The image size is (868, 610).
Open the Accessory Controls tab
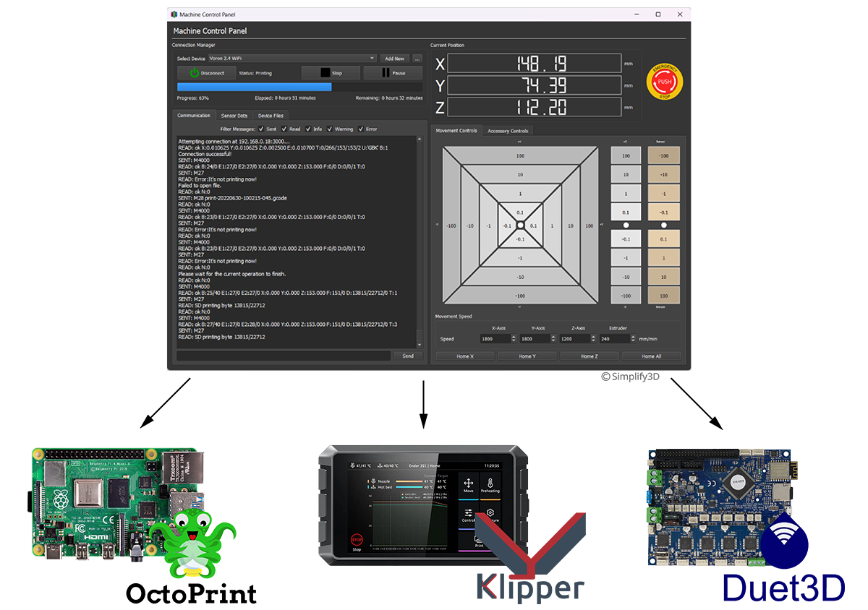pos(509,131)
